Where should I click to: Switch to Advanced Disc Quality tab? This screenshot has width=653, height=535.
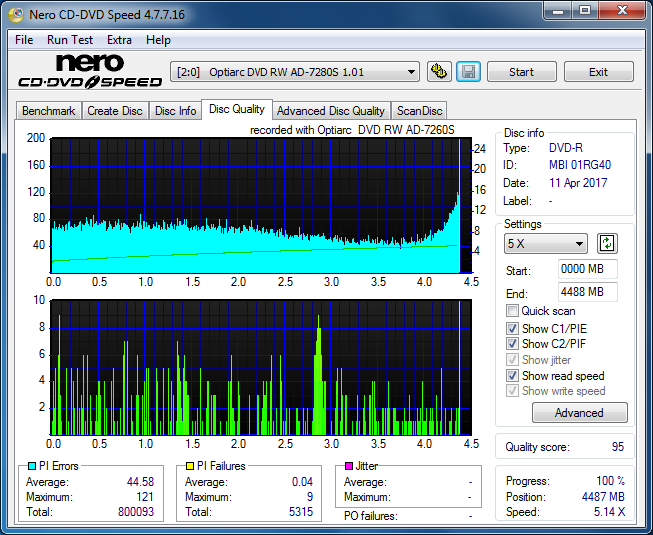click(x=331, y=111)
